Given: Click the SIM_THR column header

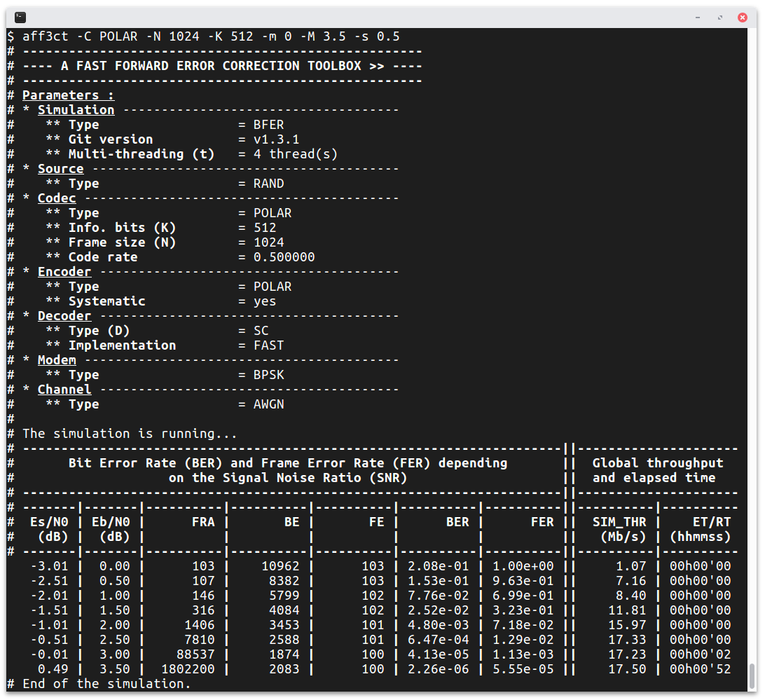Looking at the screenshot, I should click(619, 522).
